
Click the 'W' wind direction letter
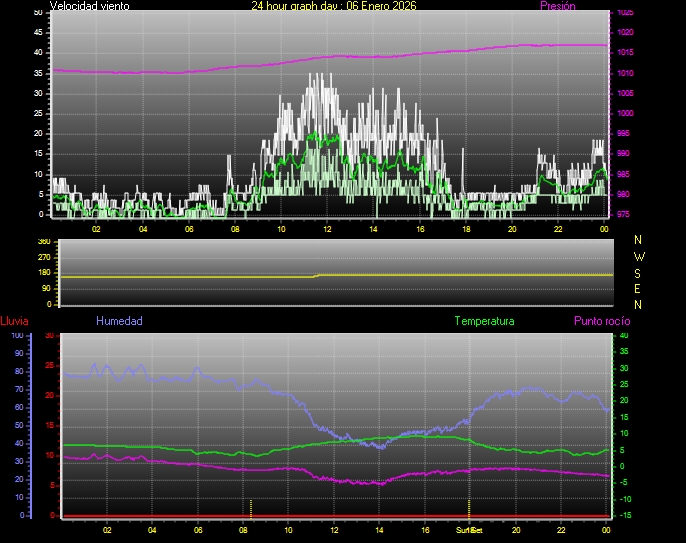[x=639, y=256]
